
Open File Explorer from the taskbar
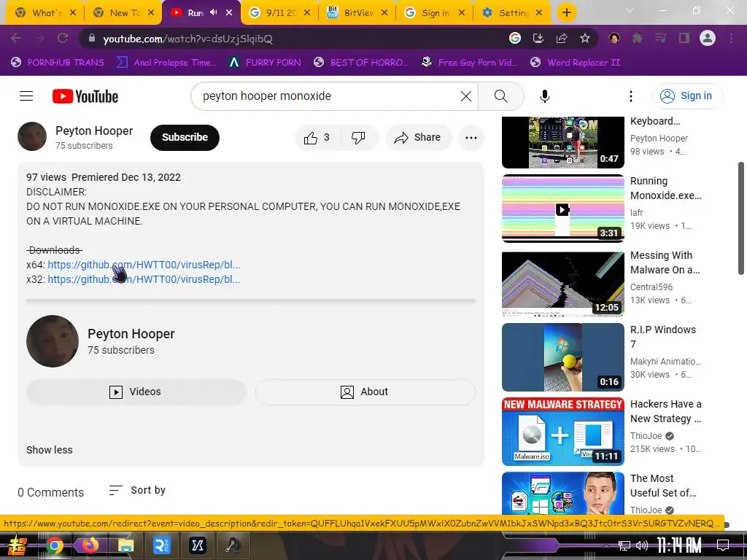[x=125, y=545]
